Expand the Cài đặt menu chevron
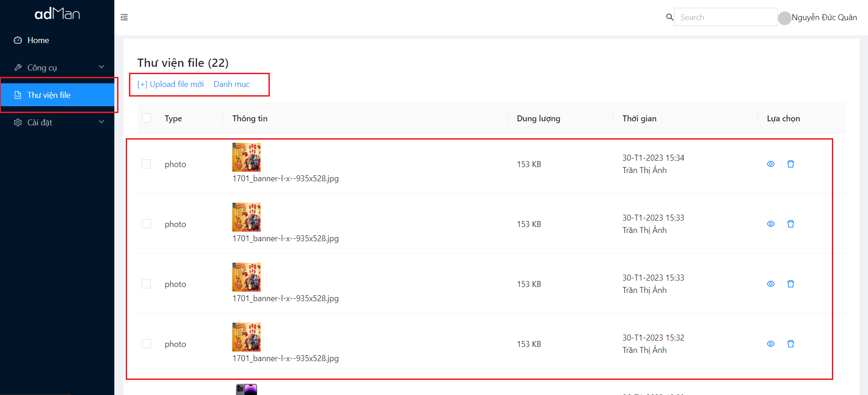 click(x=102, y=122)
